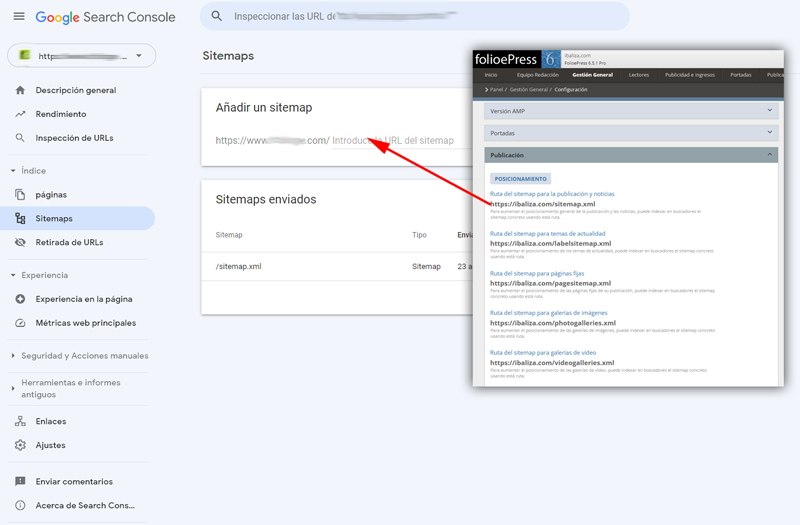The image size is (800, 525).
Task: Open the páginas report
Action: (x=51, y=194)
